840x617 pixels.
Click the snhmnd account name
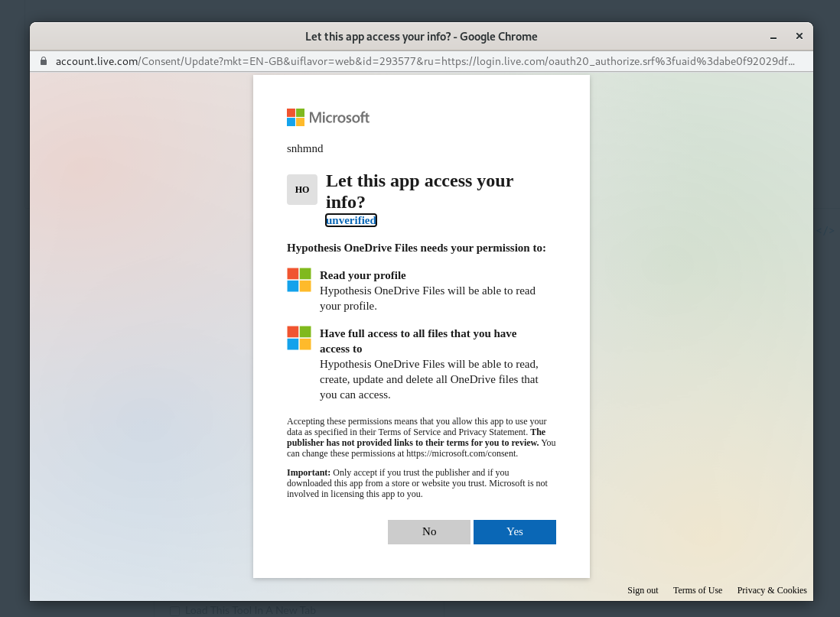304,148
